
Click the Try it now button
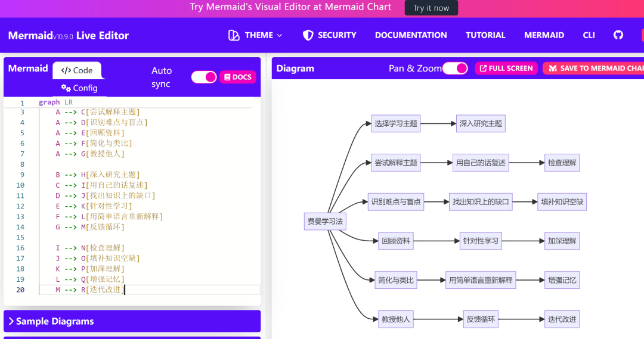(431, 8)
